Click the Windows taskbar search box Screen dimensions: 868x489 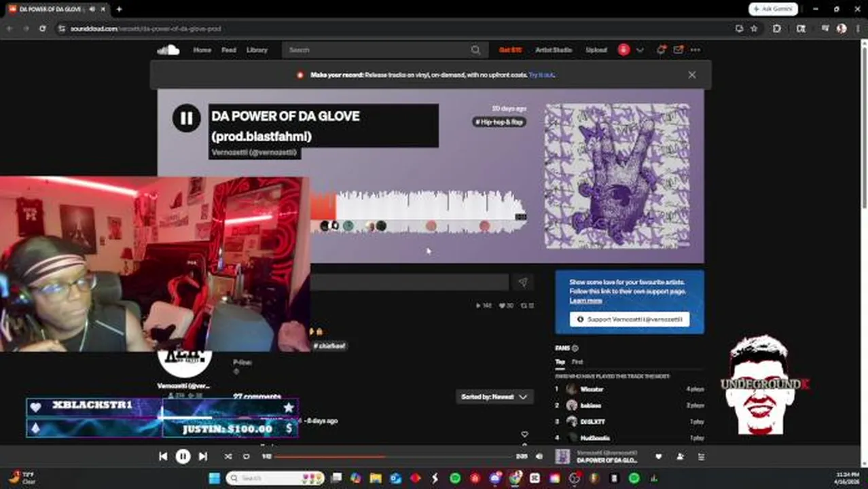pyautogui.click(x=276, y=478)
